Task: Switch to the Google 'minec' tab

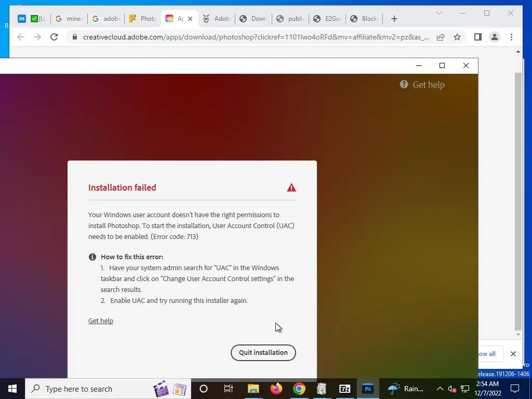Action: (x=69, y=19)
